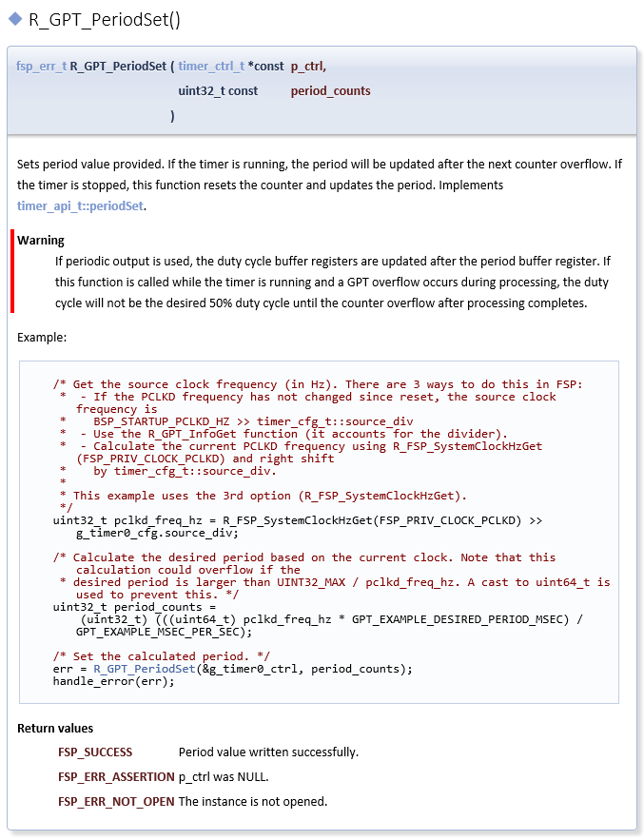
Task: Select the FSP_ERR_ASSERTION return value
Action: tap(116, 777)
